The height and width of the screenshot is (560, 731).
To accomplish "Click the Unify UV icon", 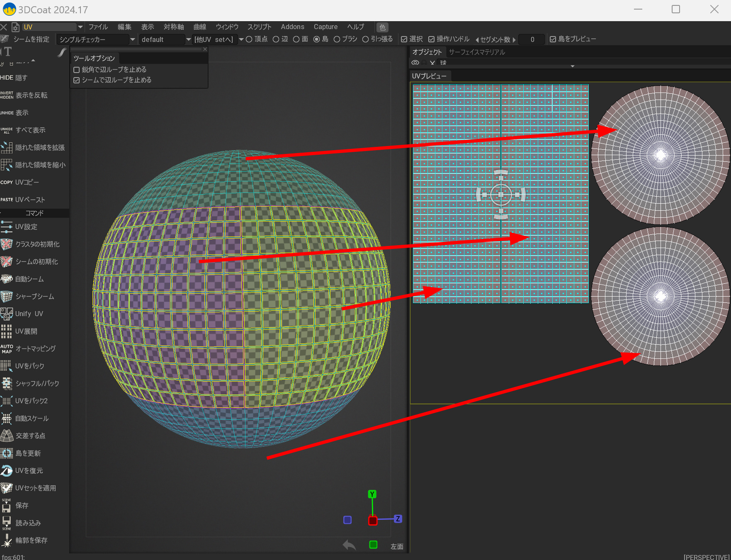I will coord(7,314).
